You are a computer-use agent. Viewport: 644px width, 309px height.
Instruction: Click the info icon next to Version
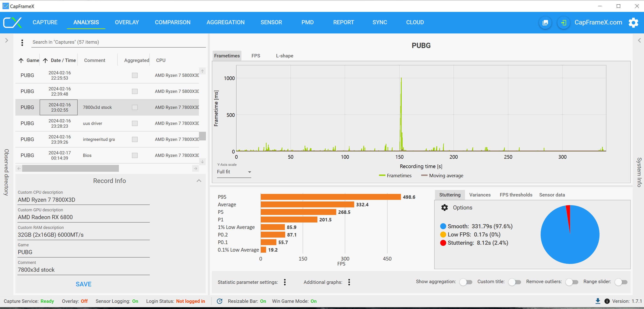pyautogui.click(x=607, y=301)
